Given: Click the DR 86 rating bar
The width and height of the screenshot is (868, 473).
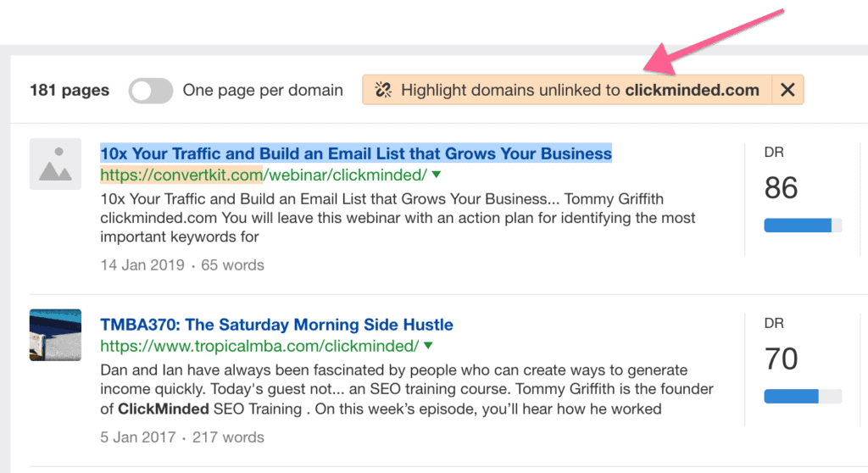Looking at the screenshot, I should coord(803,225).
